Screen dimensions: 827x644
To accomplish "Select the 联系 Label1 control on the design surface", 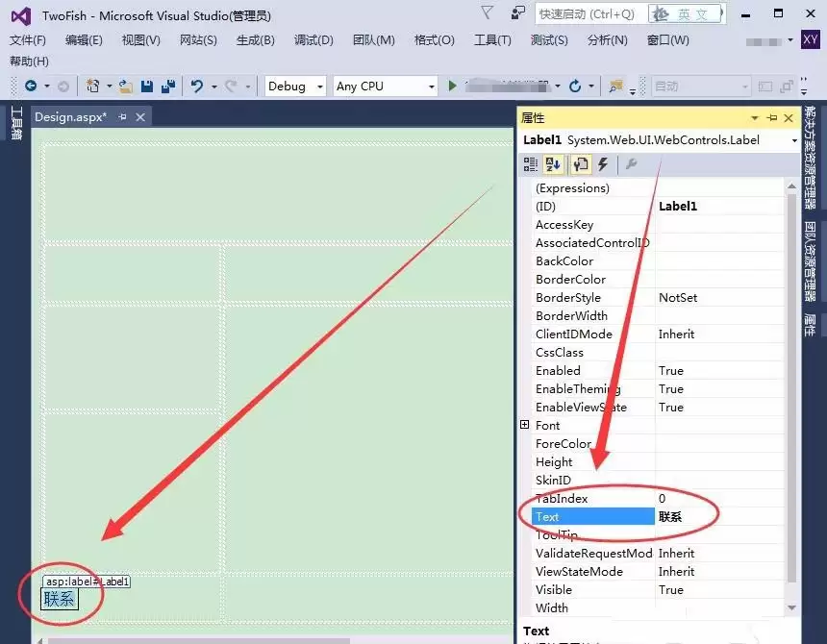I will (x=59, y=598).
